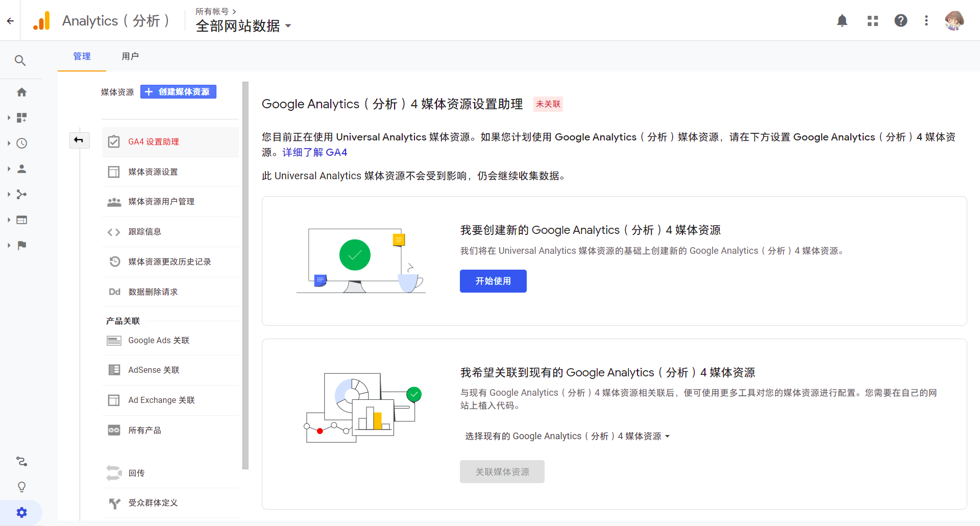
Task: Click the search magnifier icon in sidebar
Action: coord(20,60)
